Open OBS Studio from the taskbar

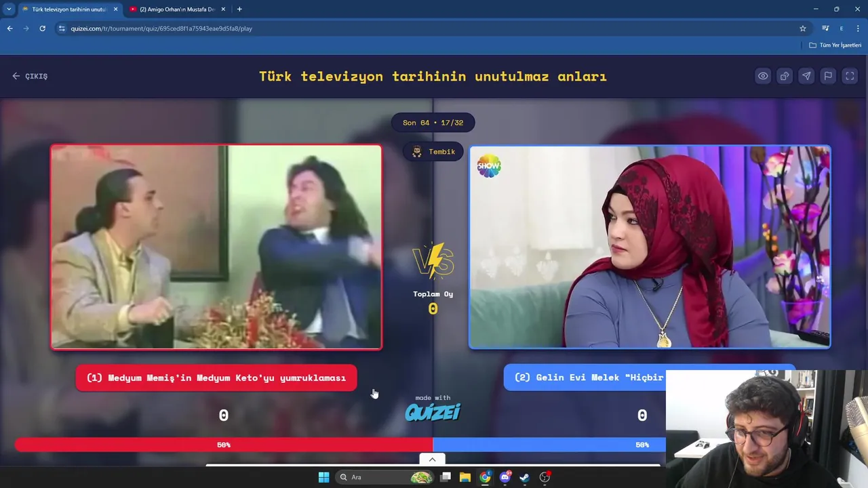pyautogui.click(x=545, y=477)
